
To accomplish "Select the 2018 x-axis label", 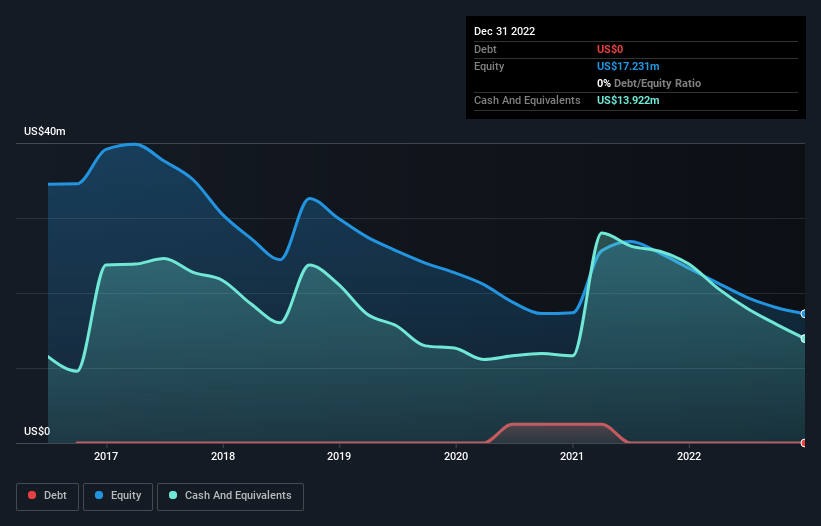I will tap(223, 456).
